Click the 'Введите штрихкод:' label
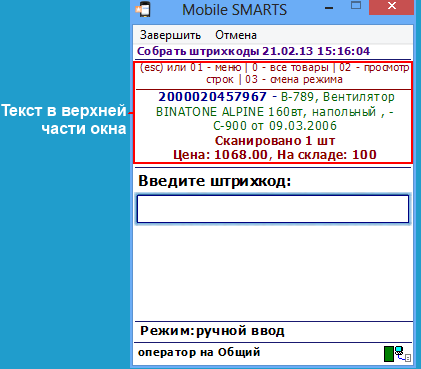Viewport: 421px width, 369px height. (x=215, y=181)
